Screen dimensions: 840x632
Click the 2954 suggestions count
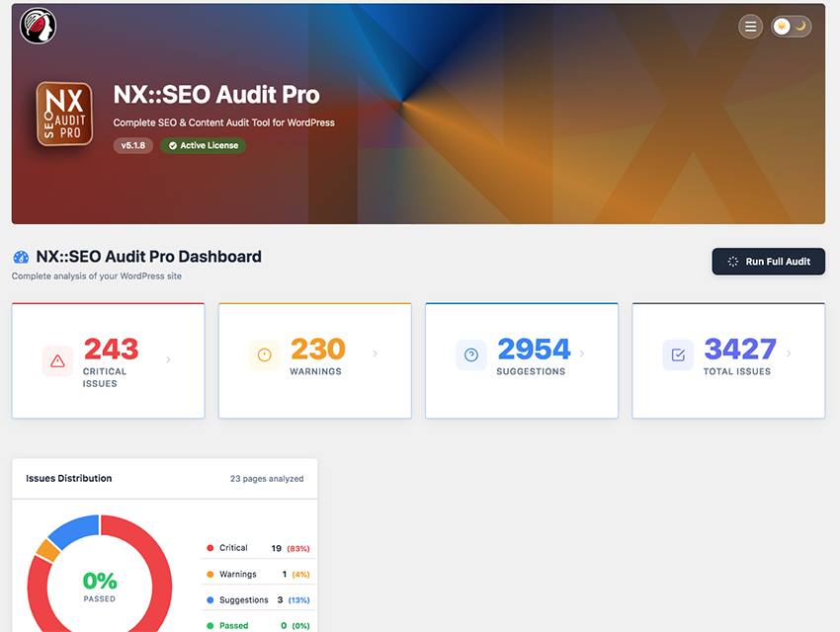(534, 349)
